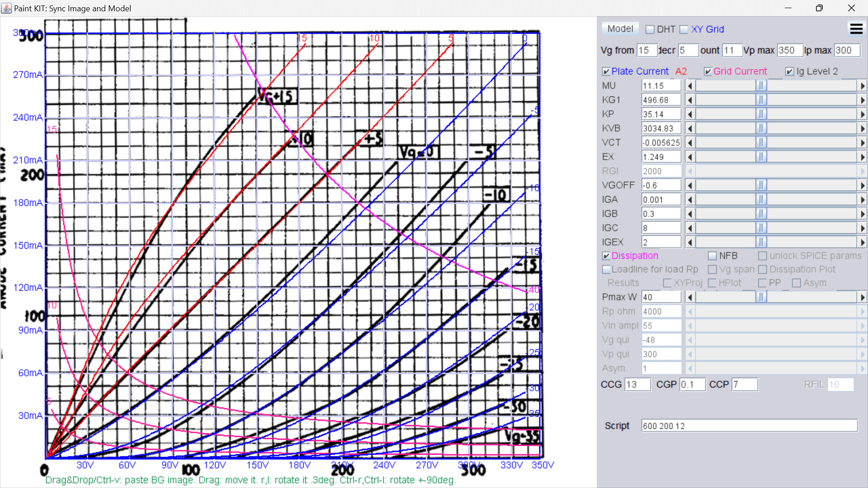
Task: Click the EX value field 1.249
Action: (x=661, y=157)
